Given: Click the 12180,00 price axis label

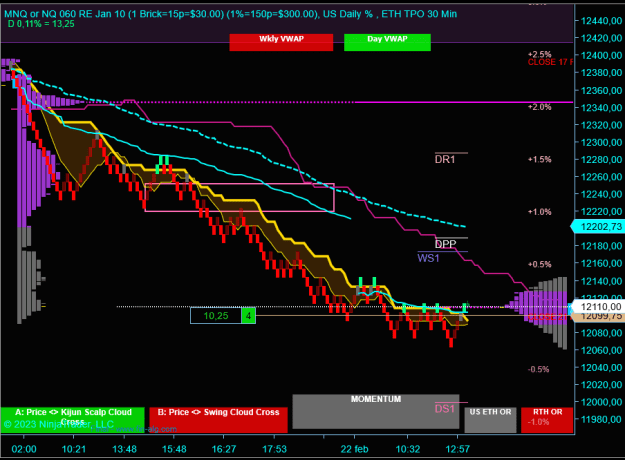Looking at the screenshot, I should click(601, 246).
